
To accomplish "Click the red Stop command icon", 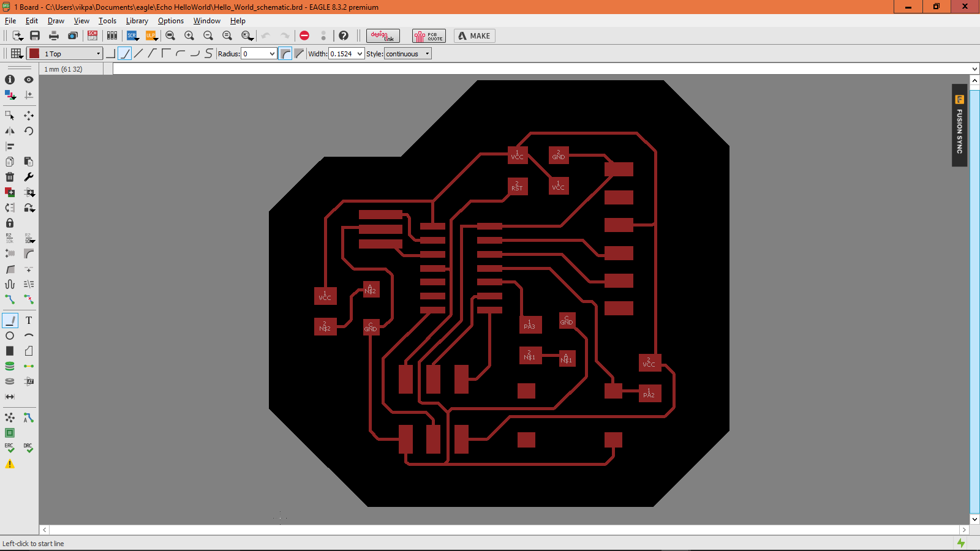I will click(x=304, y=36).
